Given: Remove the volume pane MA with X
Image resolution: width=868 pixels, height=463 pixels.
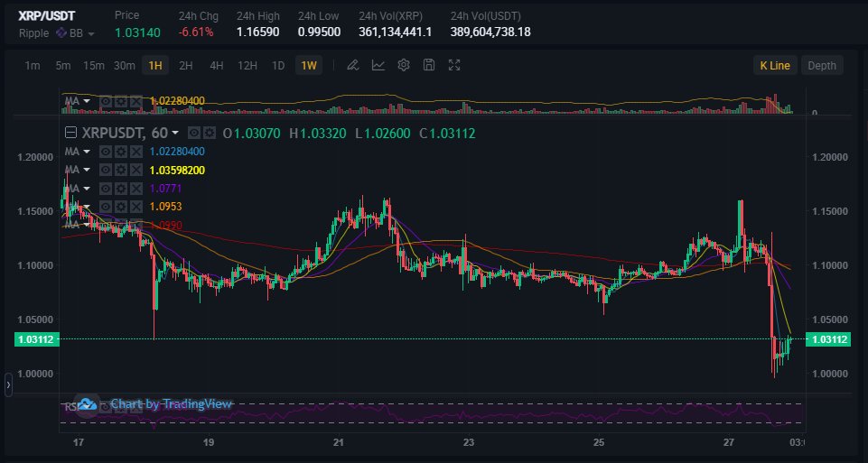Looking at the screenshot, I should point(136,101).
